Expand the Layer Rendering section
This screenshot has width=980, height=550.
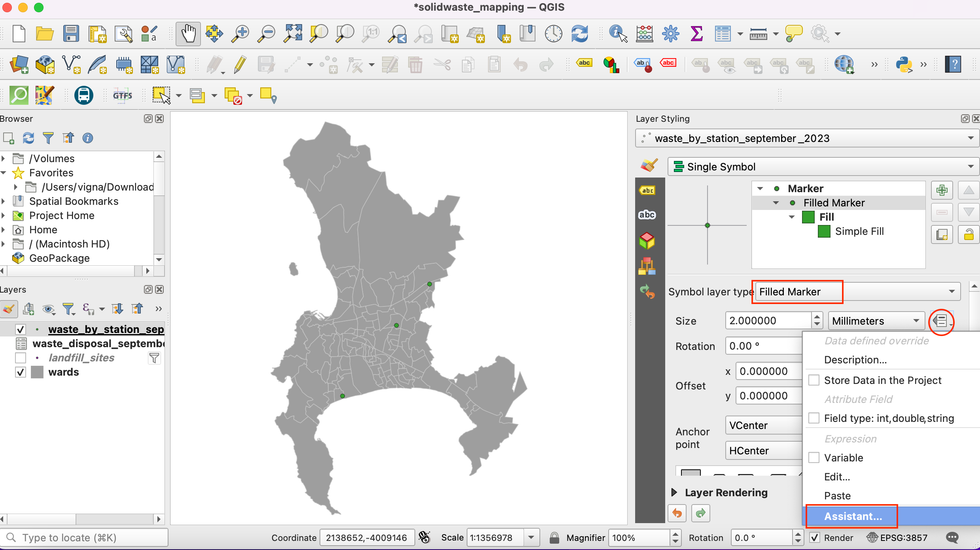675,492
